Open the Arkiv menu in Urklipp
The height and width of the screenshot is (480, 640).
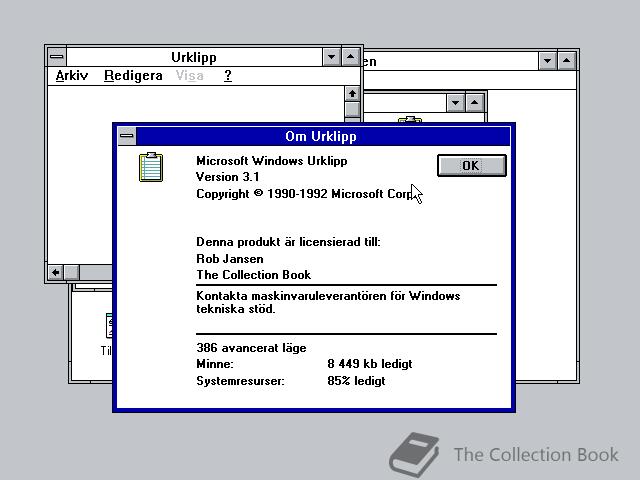click(x=72, y=76)
